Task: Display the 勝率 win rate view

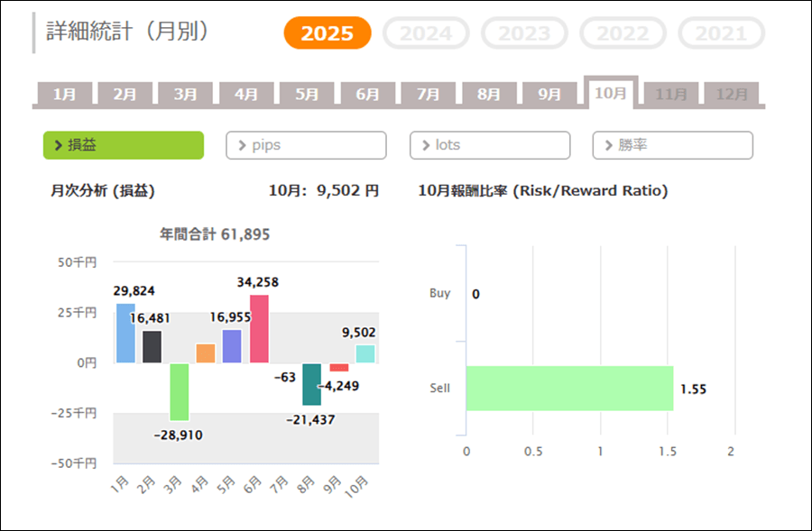Action: (x=672, y=145)
